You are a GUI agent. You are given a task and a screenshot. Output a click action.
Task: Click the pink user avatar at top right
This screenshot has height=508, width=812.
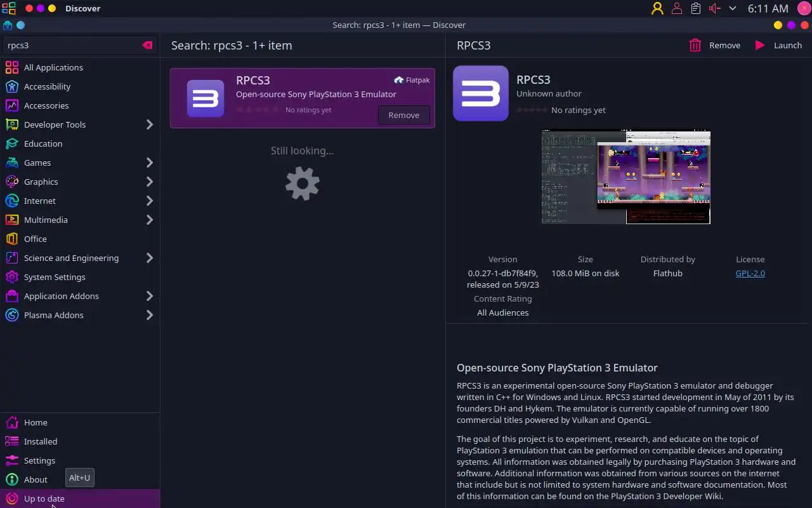tap(803, 8)
